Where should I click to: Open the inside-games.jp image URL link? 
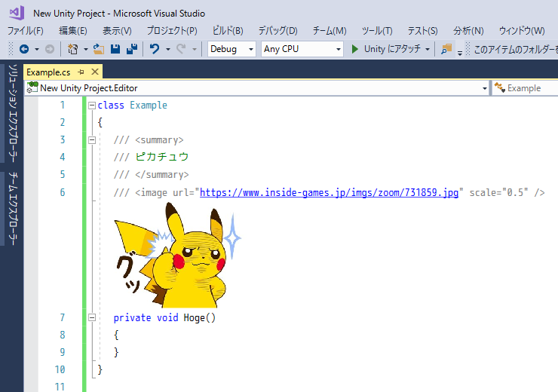[x=329, y=192]
